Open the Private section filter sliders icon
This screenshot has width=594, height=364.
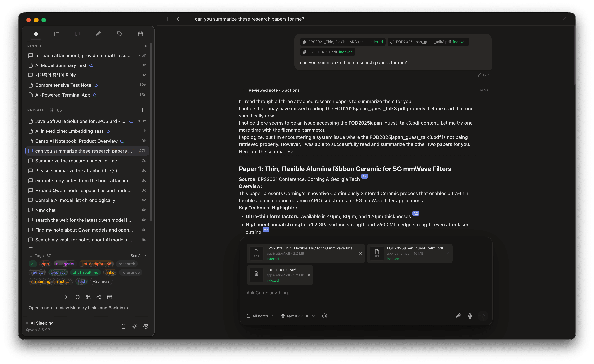pos(51,110)
